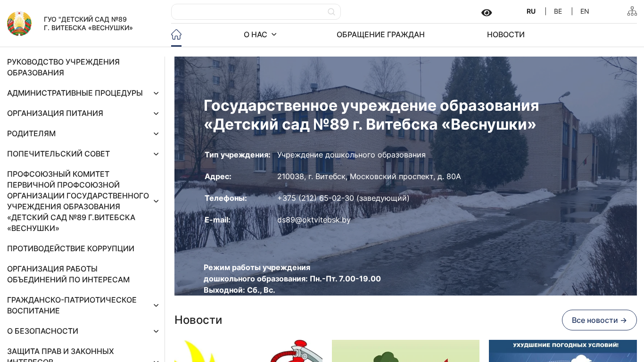Switch language to BE
644x362 pixels.
(x=558, y=11)
